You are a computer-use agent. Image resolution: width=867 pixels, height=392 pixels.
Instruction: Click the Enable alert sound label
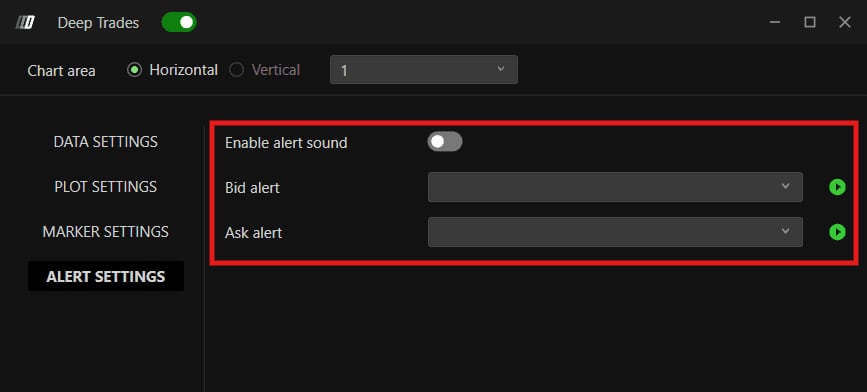point(286,143)
